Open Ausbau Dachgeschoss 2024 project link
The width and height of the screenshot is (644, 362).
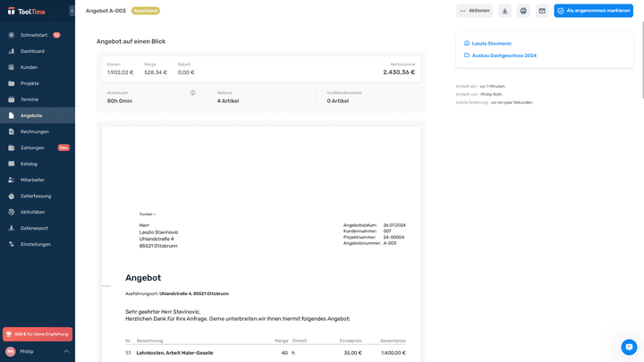[x=504, y=55]
